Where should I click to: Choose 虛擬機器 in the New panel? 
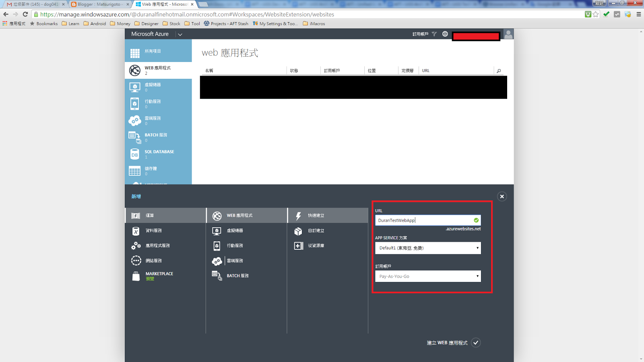[x=247, y=230]
